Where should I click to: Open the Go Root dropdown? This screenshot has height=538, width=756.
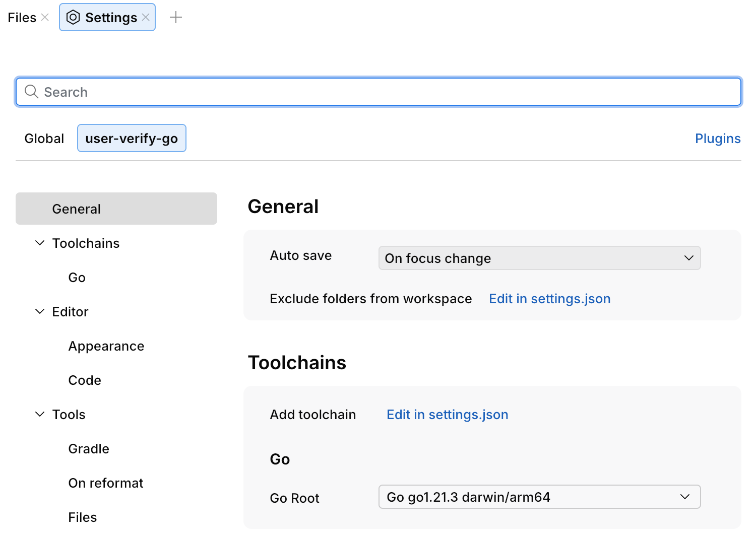pos(539,497)
